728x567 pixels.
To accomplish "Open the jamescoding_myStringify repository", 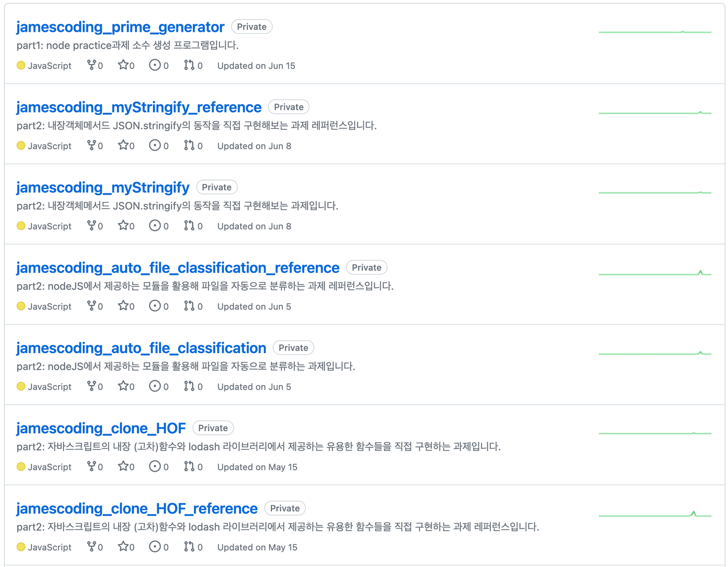I will [103, 187].
